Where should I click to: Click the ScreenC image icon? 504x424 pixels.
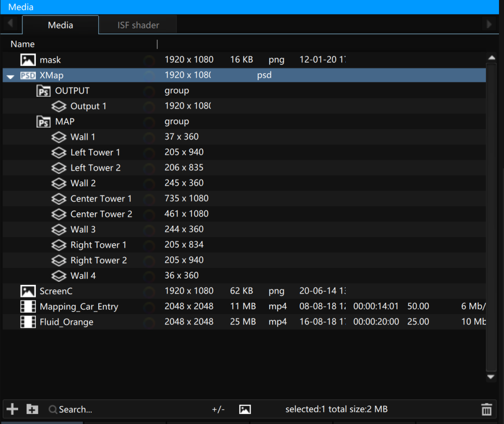(x=28, y=291)
